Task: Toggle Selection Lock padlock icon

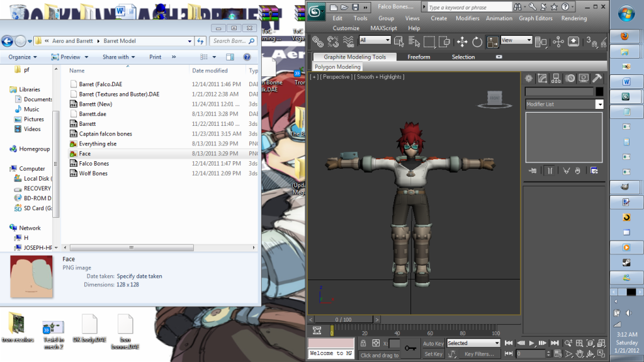Action: click(x=363, y=343)
